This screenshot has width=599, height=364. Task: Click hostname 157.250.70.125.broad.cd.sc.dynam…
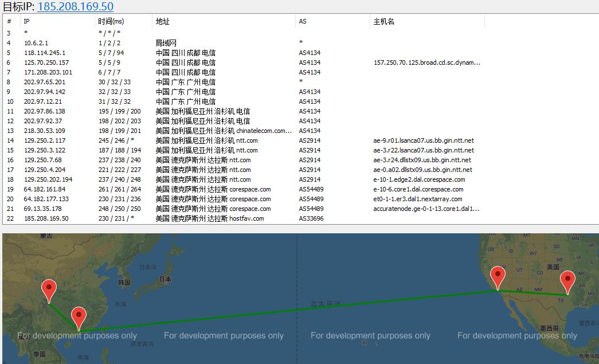point(426,62)
